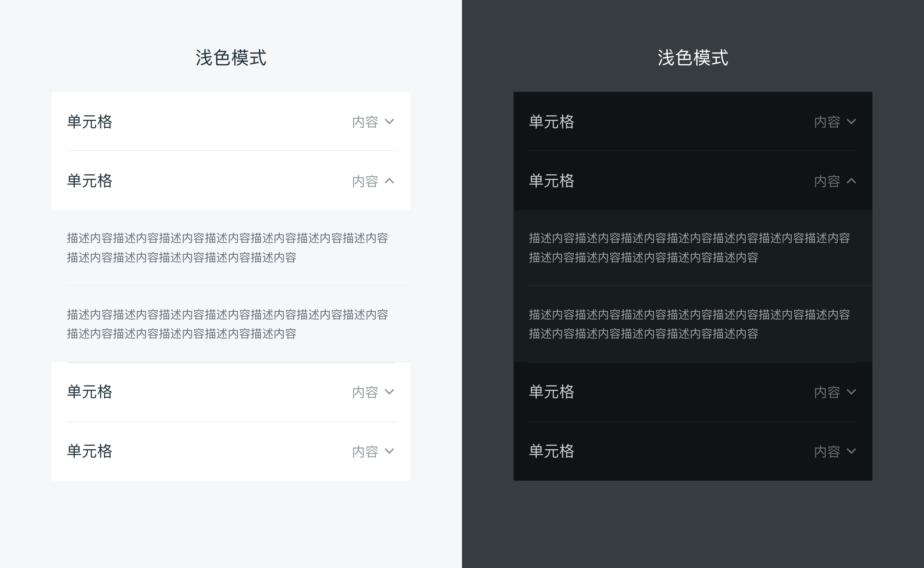Click second 单元格 label in light panel

click(89, 181)
